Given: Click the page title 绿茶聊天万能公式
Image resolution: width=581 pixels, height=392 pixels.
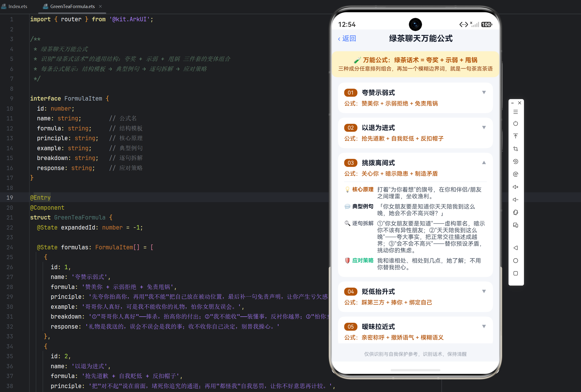Looking at the screenshot, I should coord(421,38).
